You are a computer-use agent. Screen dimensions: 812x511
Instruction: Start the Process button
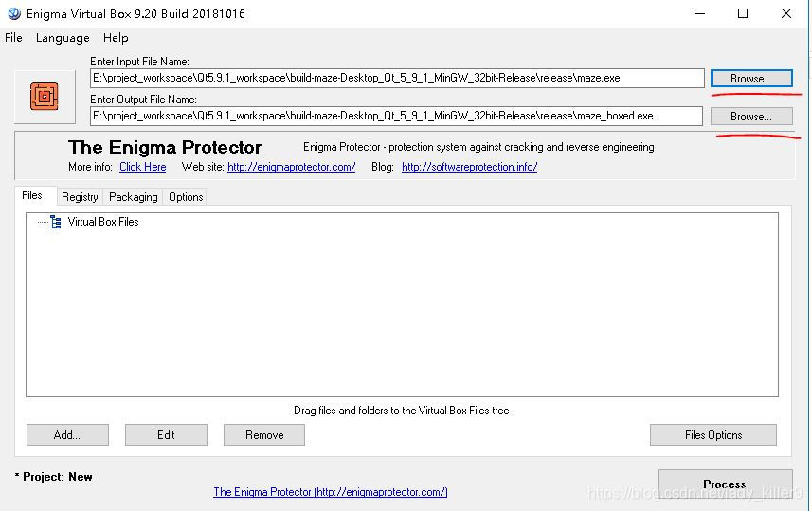click(x=725, y=484)
